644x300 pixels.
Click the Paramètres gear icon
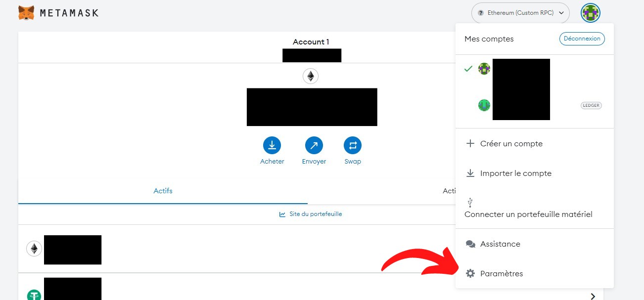coord(470,273)
